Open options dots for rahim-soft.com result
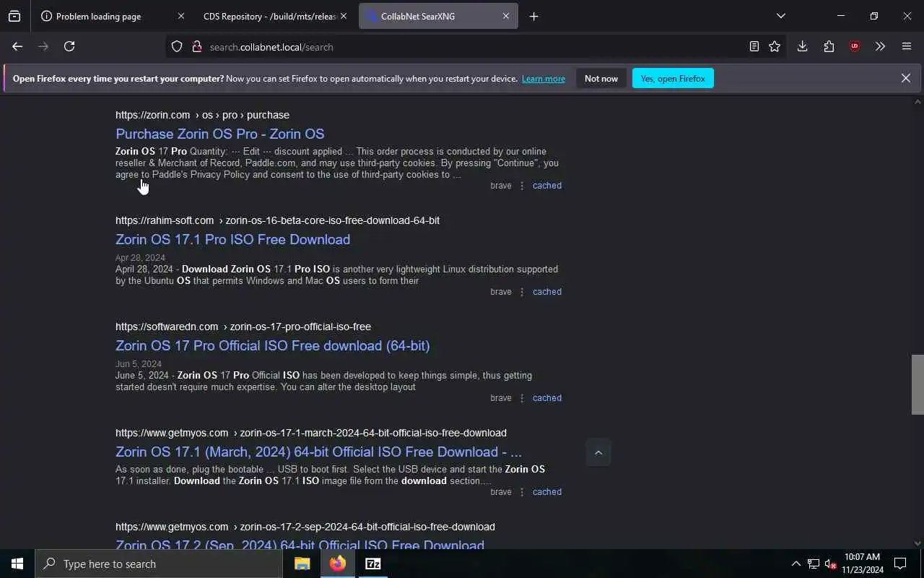Screen dimensions: 924x578 [522, 292]
